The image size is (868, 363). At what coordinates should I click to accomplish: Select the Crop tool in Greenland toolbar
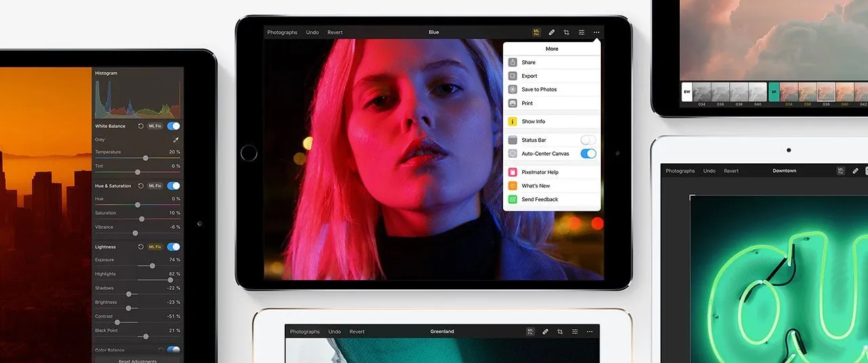click(x=560, y=331)
